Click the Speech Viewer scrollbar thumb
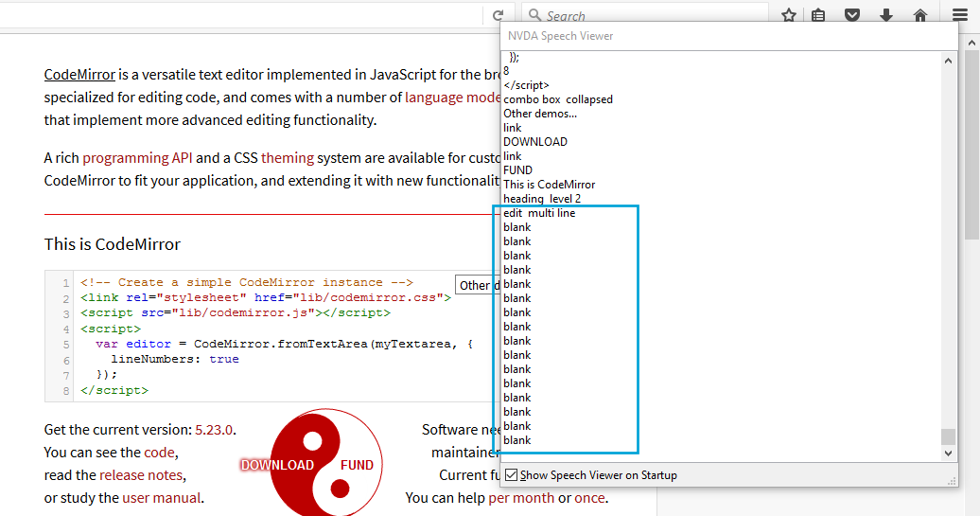The height and width of the screenshot is (516, 980). [x=948, y=436]
